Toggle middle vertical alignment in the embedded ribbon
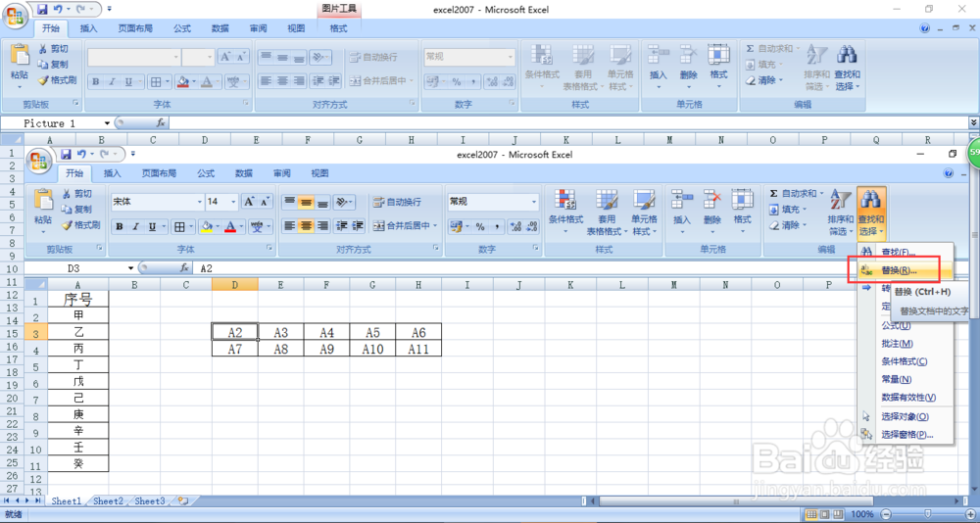The height and width of the screenshot is (523, 980). point(306,202)
